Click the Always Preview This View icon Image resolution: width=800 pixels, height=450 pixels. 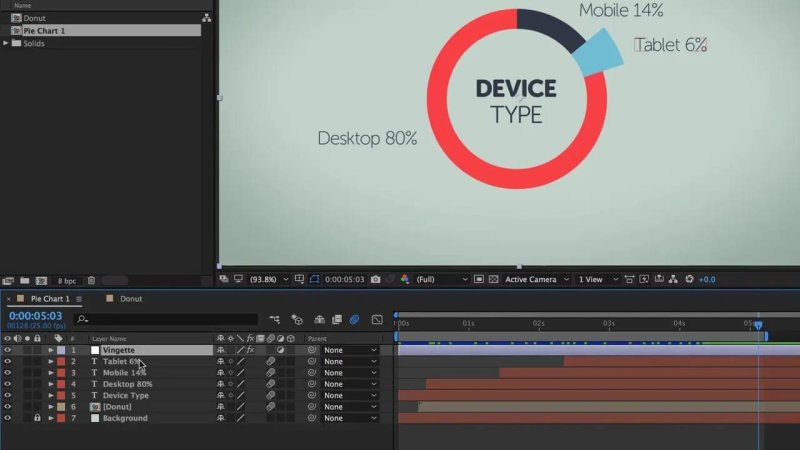click(224, 279)
